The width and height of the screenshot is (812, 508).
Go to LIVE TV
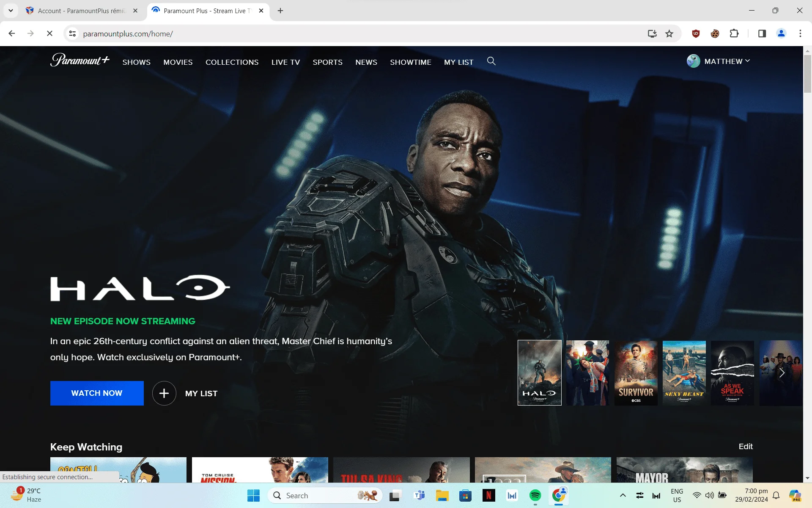click(285, 62)
